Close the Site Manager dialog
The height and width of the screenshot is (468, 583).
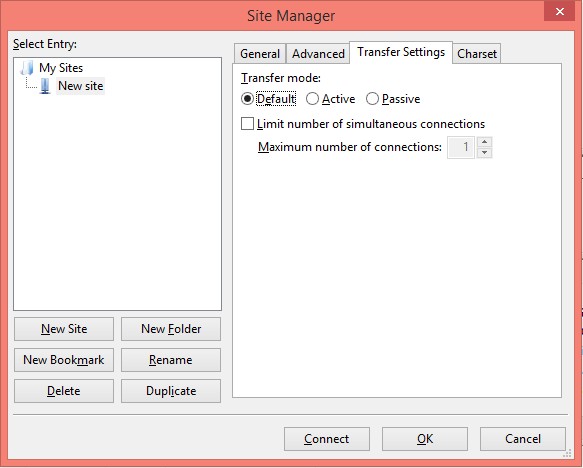point(560,12)
